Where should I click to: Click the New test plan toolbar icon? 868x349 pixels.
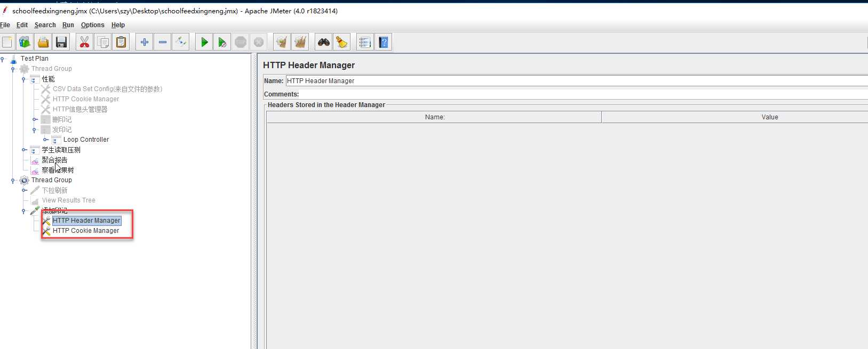[x=7, y=42]
